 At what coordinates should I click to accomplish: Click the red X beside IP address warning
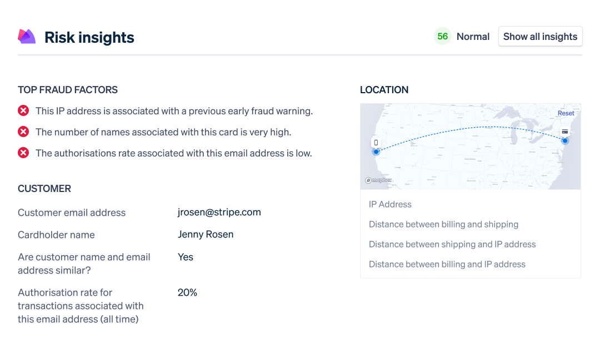[x=23, y=111]
